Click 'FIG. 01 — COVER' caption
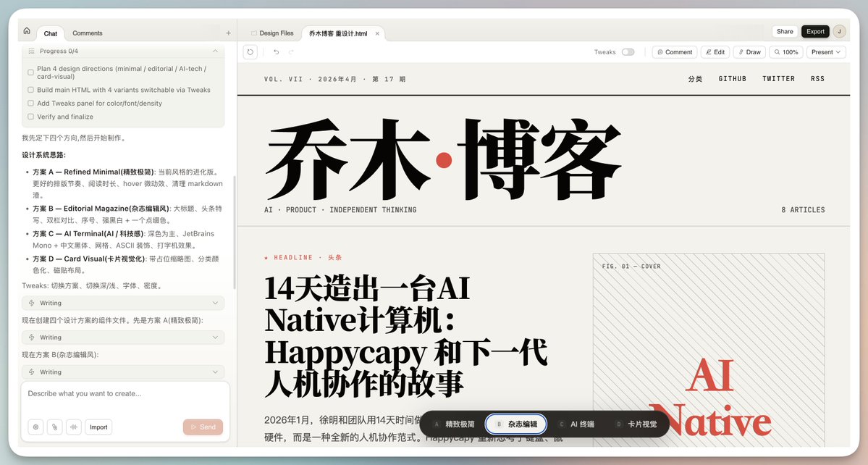Image resolution: width=868 pixels, height=465 pixels. 631,267
